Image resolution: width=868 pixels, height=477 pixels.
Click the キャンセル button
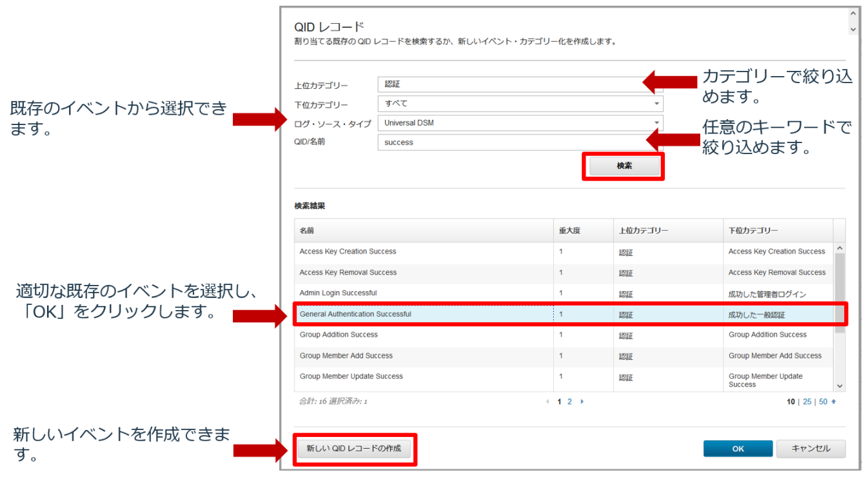click(x=811, y=449)
